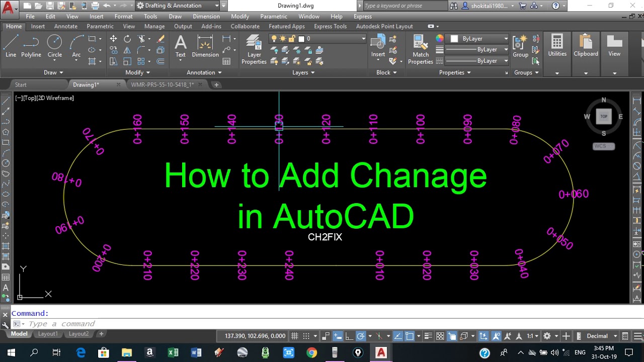Open the Dimension menu
Screen dimensions: 644x362
206,17
